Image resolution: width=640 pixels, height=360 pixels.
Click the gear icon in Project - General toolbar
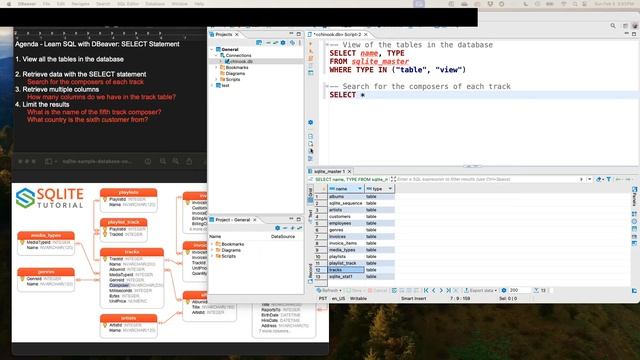click(278, 228)
